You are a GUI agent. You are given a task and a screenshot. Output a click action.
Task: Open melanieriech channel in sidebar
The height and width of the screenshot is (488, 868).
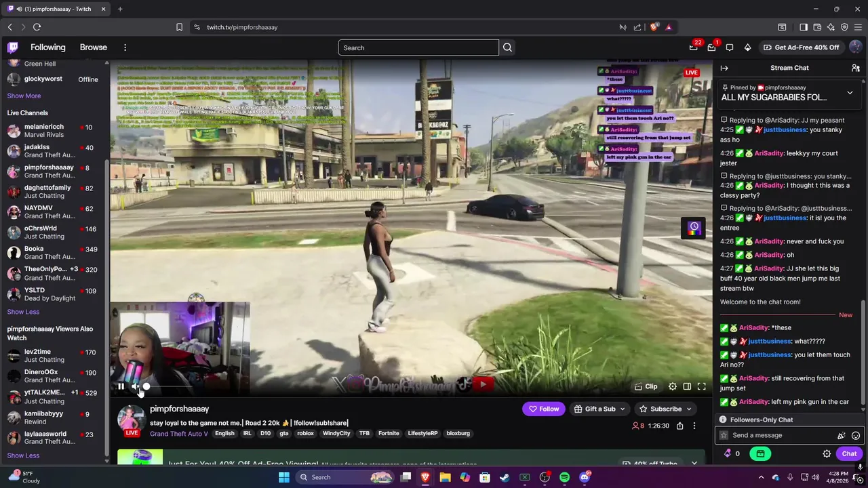[x=53, y=131]
